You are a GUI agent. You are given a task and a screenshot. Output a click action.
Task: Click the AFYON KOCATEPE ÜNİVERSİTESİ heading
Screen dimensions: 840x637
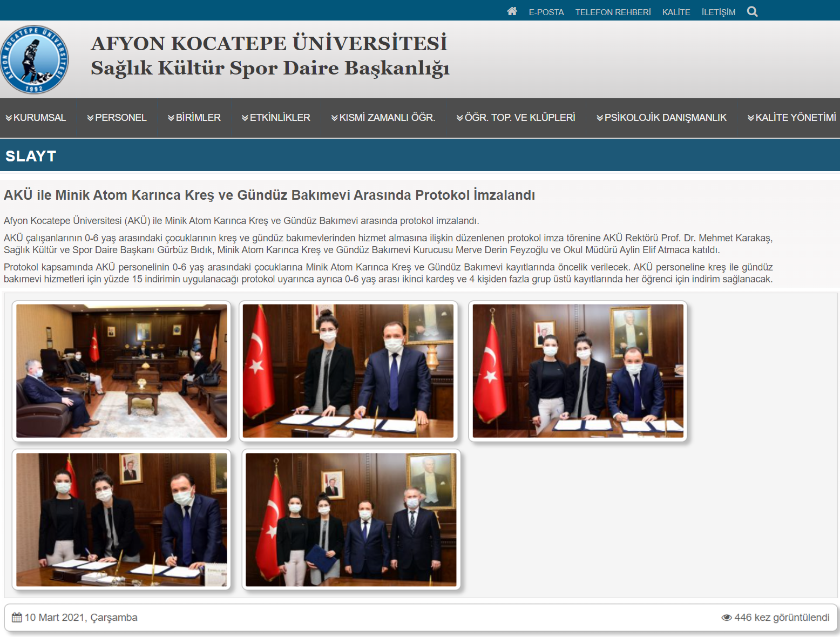click(269, 43)
